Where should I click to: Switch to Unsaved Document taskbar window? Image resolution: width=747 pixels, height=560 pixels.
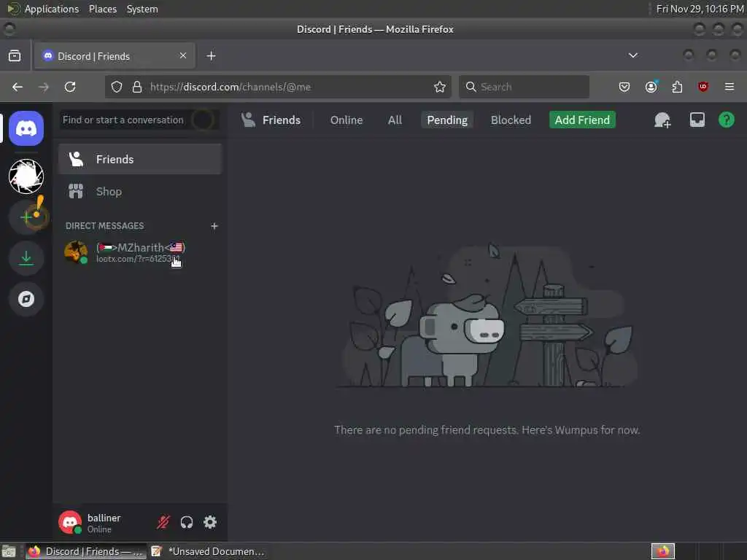[x=208, y=551]
